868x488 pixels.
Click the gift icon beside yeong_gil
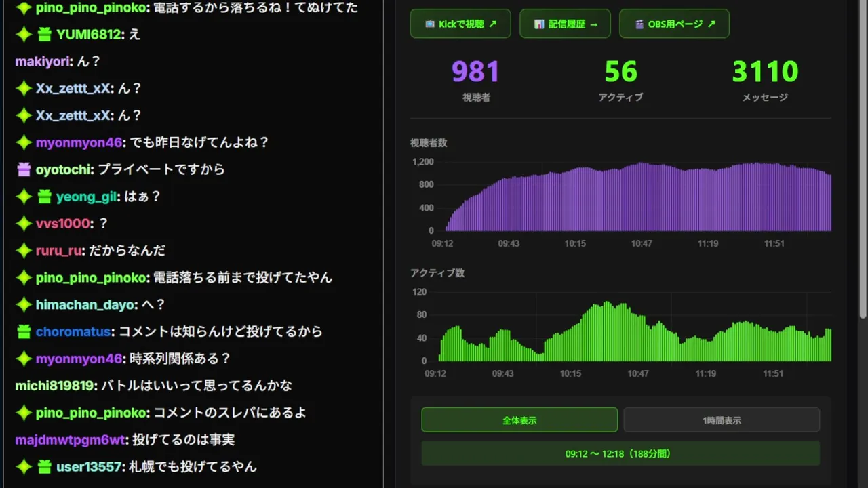pos(44,197)
